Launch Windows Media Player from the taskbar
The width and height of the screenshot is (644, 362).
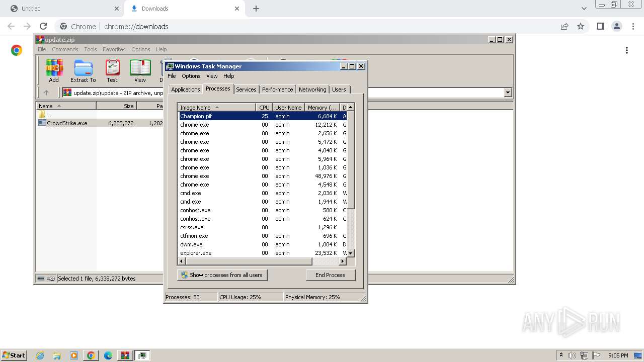pos(74,355)
